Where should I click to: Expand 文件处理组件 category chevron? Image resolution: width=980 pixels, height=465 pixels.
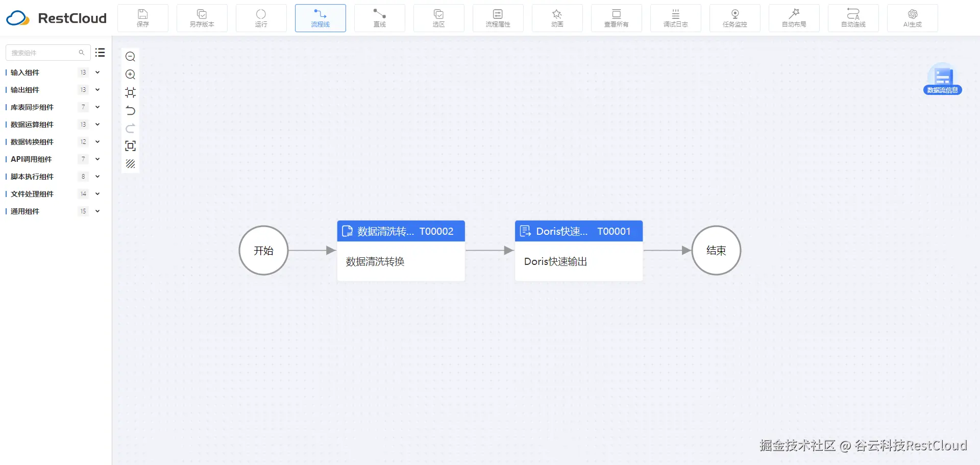(x=97, y=194)
